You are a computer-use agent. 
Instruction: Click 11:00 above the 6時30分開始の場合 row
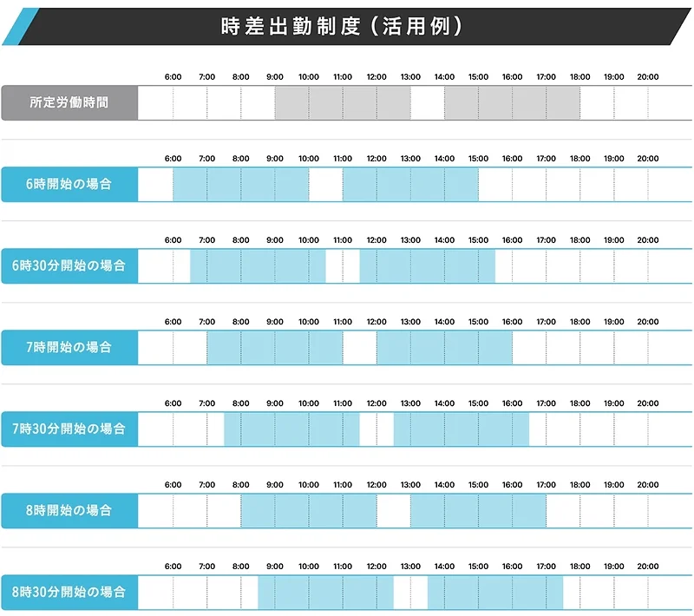click(x=343, y=240)
